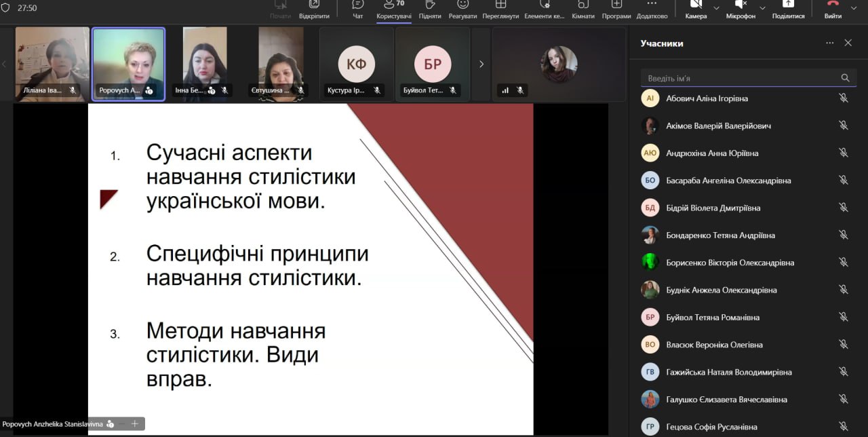Zoom in shared content with plus icon
This screenshot has width=868, height=437.
(x=135, y=424)
